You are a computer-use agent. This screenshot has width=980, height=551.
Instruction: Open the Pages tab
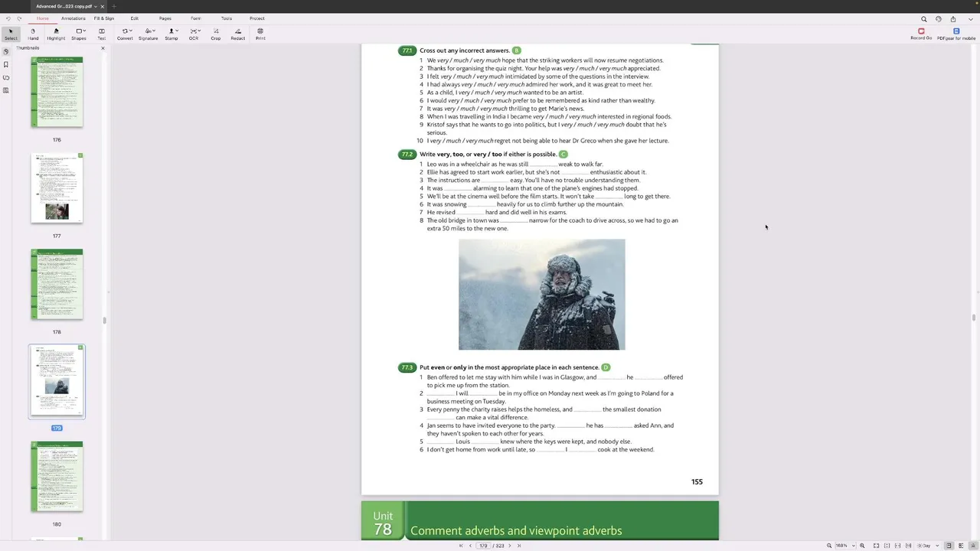point(165,18)
